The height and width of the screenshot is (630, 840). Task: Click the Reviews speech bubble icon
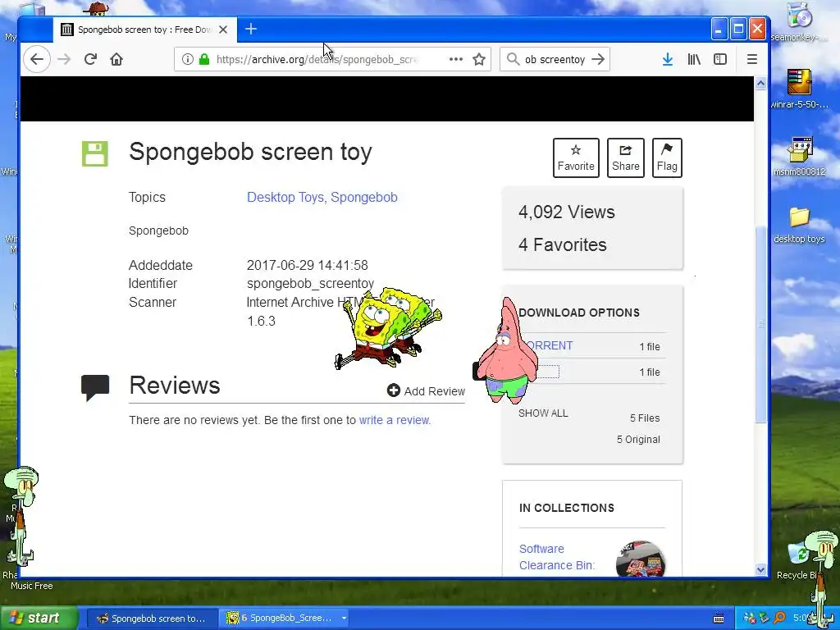pyautogui.click(x=95, y=387)
